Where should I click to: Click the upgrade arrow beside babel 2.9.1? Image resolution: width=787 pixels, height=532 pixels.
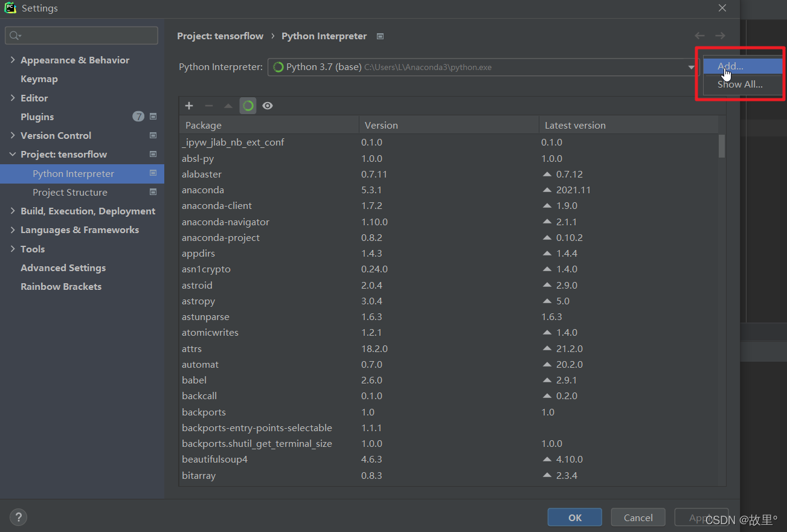click(x=547, y=380)
